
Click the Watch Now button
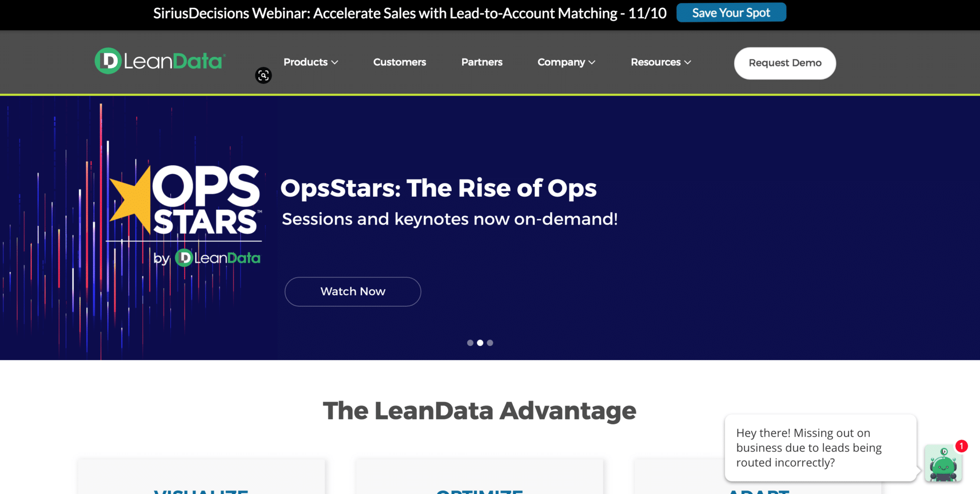pyautogui.click(x=353, y=292)
